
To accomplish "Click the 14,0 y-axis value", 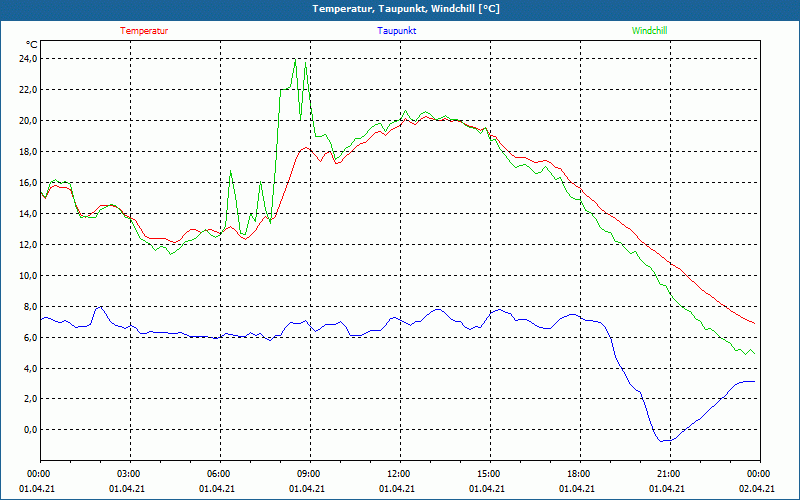I will point(28,213).
